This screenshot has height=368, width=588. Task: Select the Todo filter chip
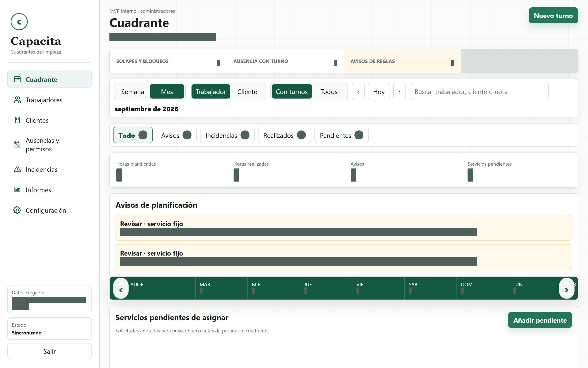[133, 135]
